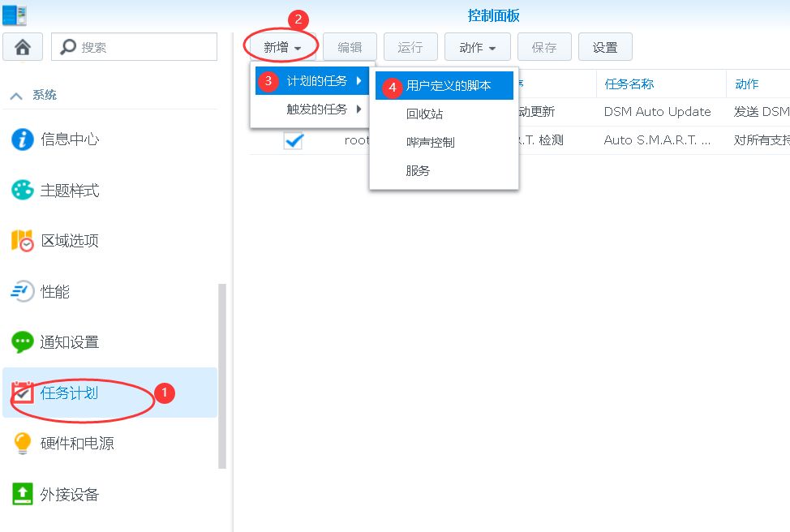Viewport: 790px width, 532px height.
Task: Open External Devices (外接设备) icon
Action: pos(23,494)
